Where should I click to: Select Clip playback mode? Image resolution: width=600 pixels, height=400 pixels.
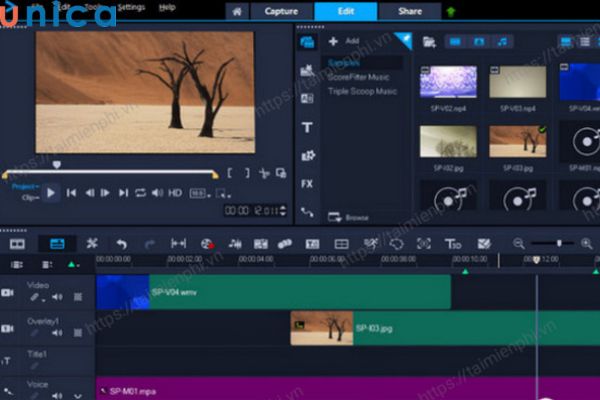(31, 198)
